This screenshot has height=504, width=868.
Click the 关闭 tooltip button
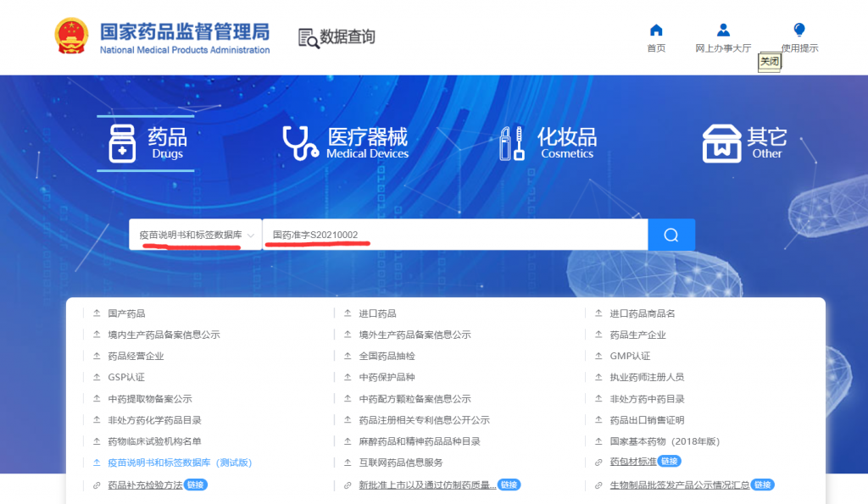pyautogui.click(x=770, y=61)
